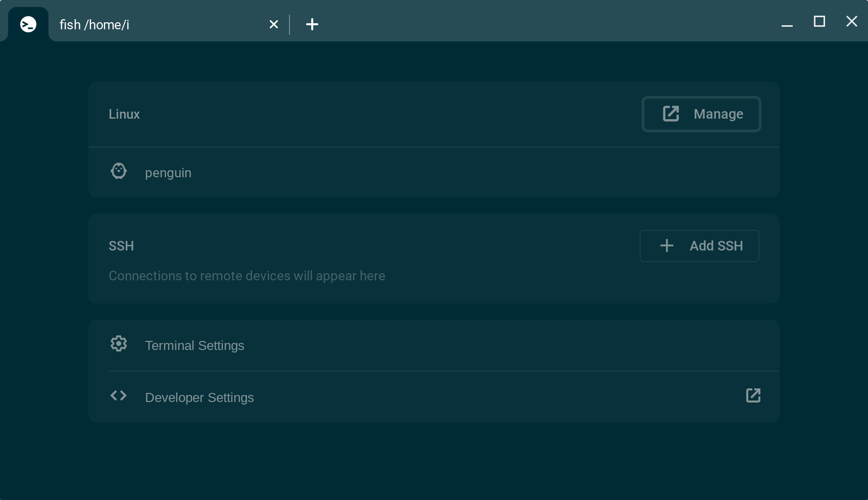
Task: Click the SSH connections placeholder text
Action: click(x=247, y=276)
